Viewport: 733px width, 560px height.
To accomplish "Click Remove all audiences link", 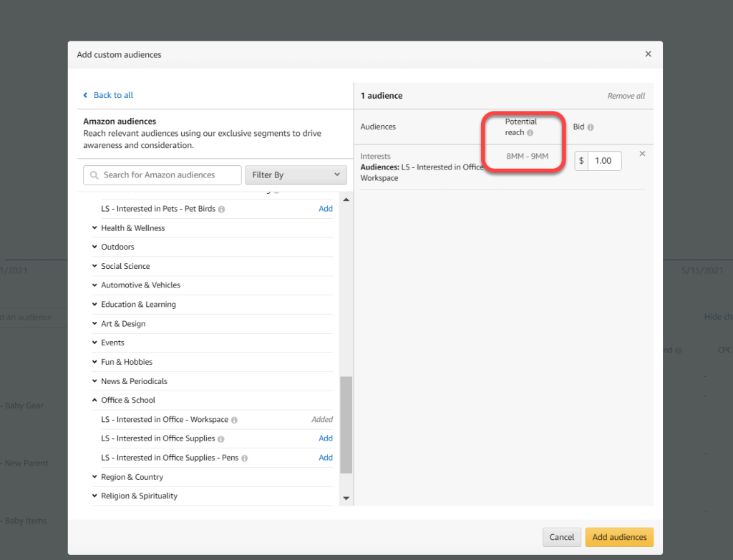I will (626, 96).
